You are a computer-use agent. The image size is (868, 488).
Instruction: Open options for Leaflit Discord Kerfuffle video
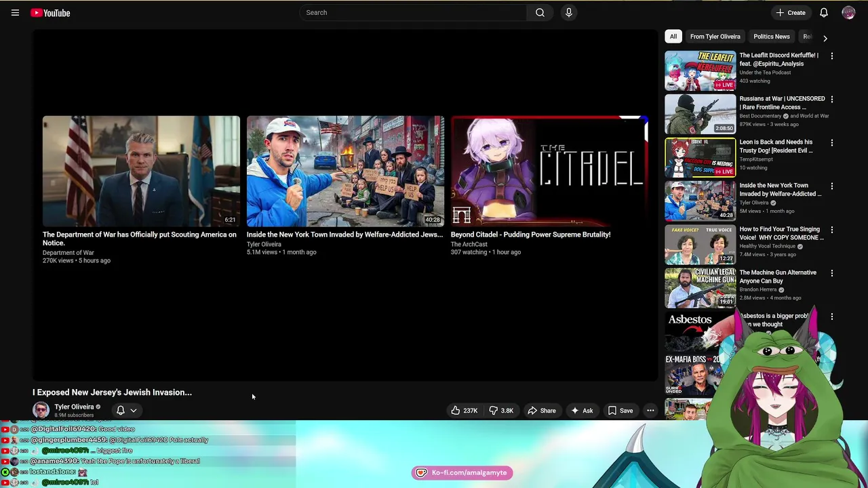(x=832, y=56)
